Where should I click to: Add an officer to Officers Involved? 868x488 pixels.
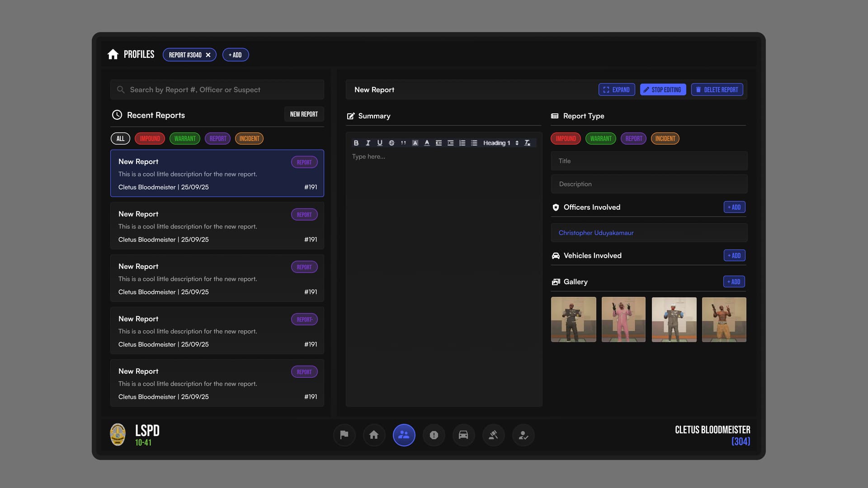734,207
